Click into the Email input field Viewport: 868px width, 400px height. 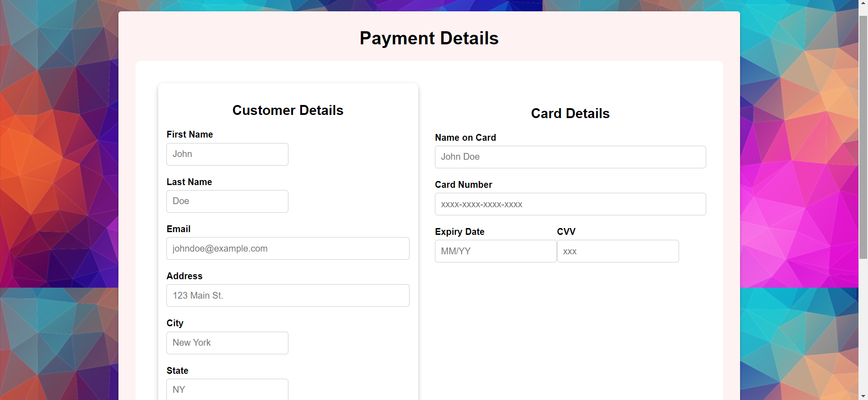[288, 248]
